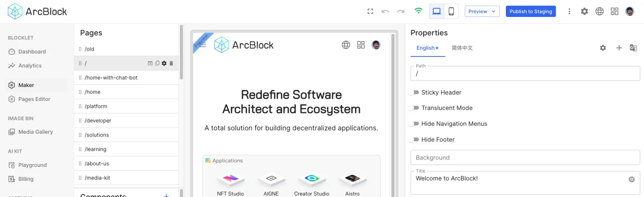Click the Creator Studio application icon
The width and height of the screenshot is (644, 197).
(312, 178)
